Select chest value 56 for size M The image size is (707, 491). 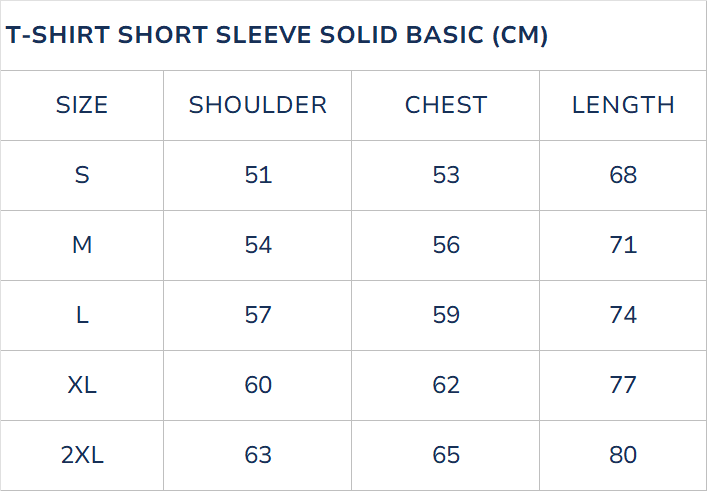pyautogui.click(x=446, y=245)
